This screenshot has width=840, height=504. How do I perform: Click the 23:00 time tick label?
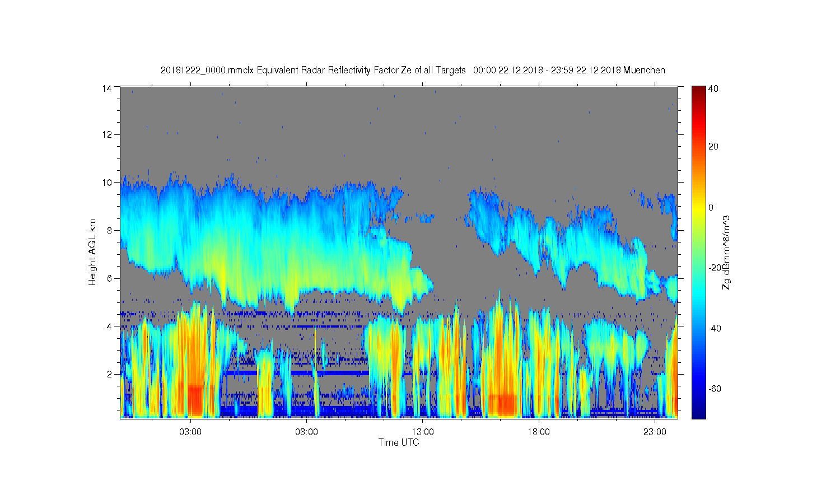(x=655, y=432)
